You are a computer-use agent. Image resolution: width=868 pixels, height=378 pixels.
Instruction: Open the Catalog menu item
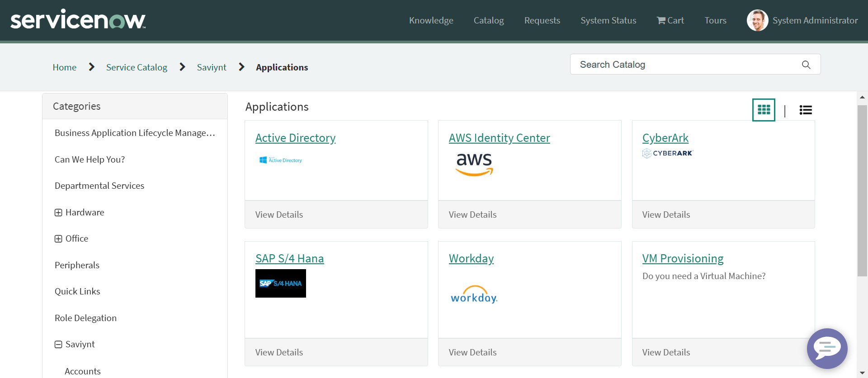[x=489, y=20]
